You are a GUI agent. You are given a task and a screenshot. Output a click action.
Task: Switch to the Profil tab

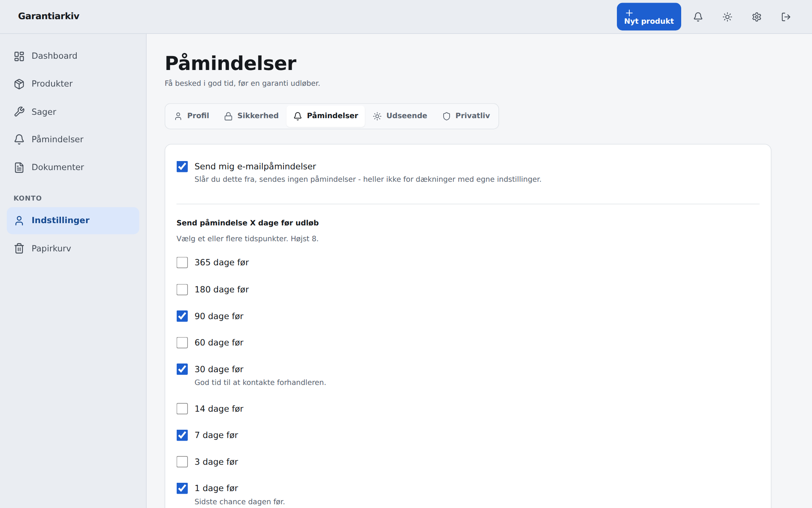(x=192, y=116)
